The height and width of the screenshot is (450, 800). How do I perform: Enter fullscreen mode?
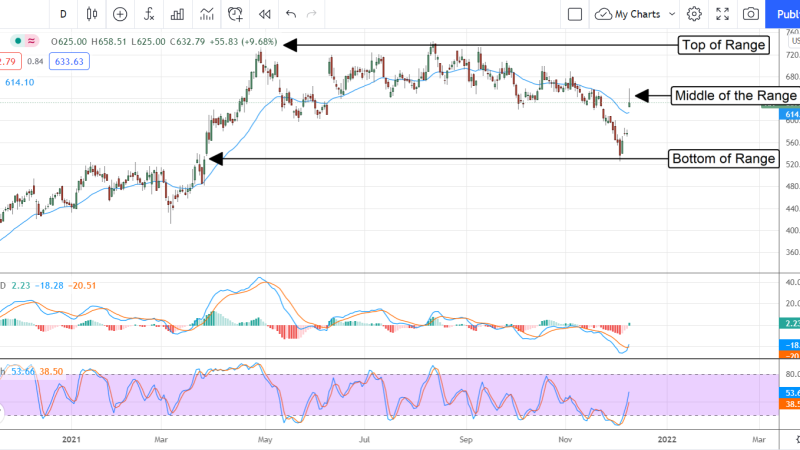(722, 14)
